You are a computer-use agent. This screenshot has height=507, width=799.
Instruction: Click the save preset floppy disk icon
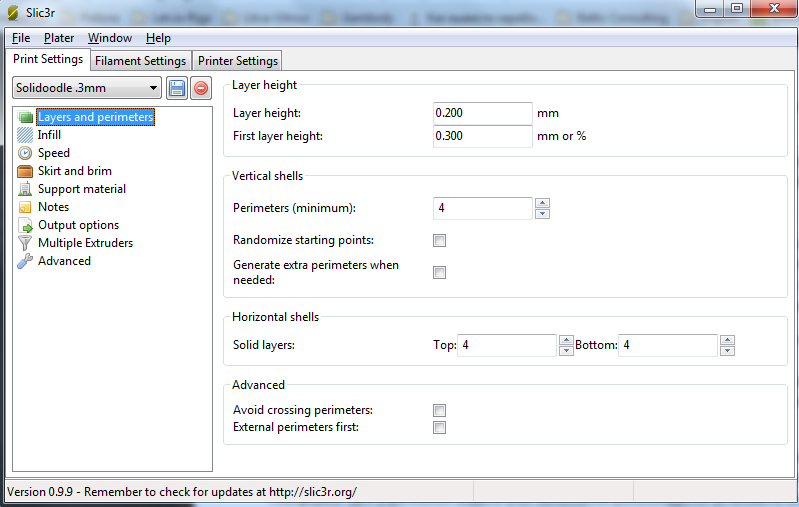[x=177, y=88]
